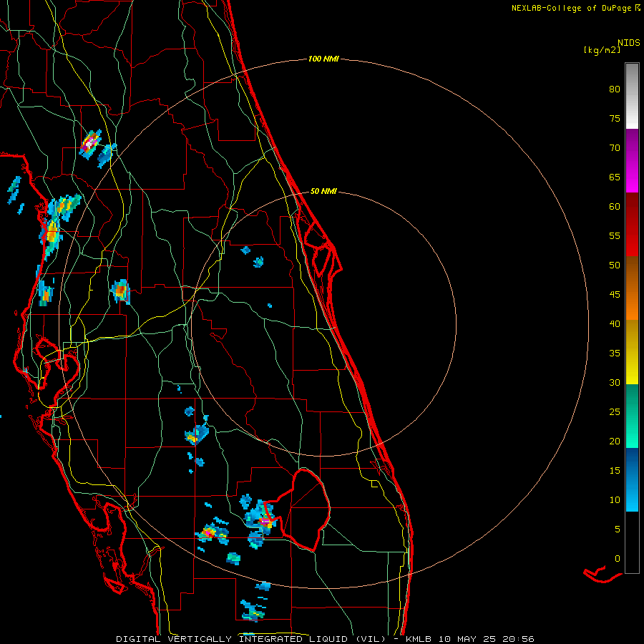Click the 20 value on the VIL scale
Screen dimensions: 644x644
click(615, 441)
